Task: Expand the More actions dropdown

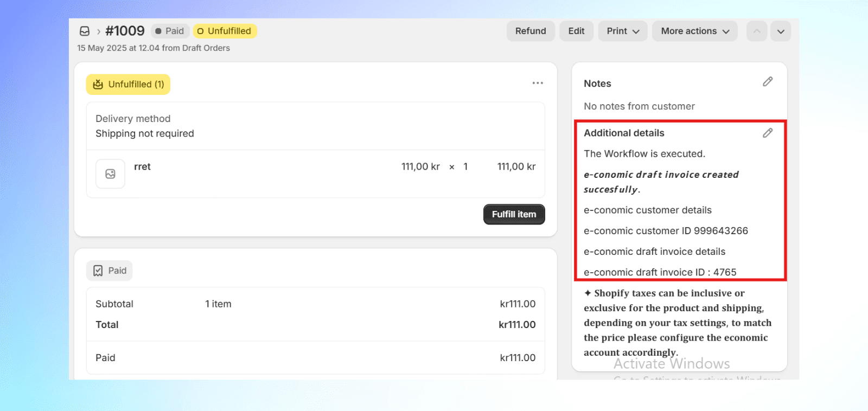Action: click(x=695, y=31)
